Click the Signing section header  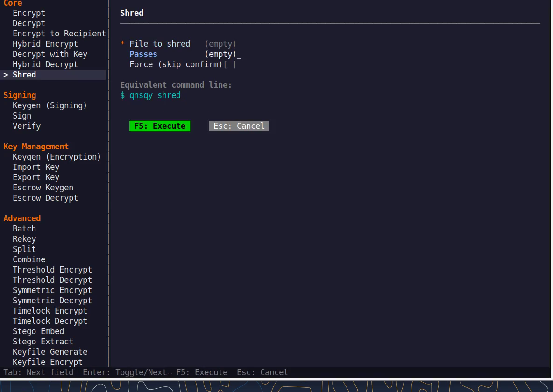click(x=20, y=95)
